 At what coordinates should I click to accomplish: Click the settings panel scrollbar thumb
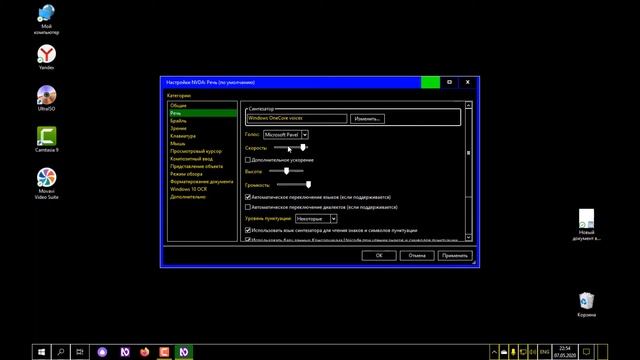pos(468,153)
